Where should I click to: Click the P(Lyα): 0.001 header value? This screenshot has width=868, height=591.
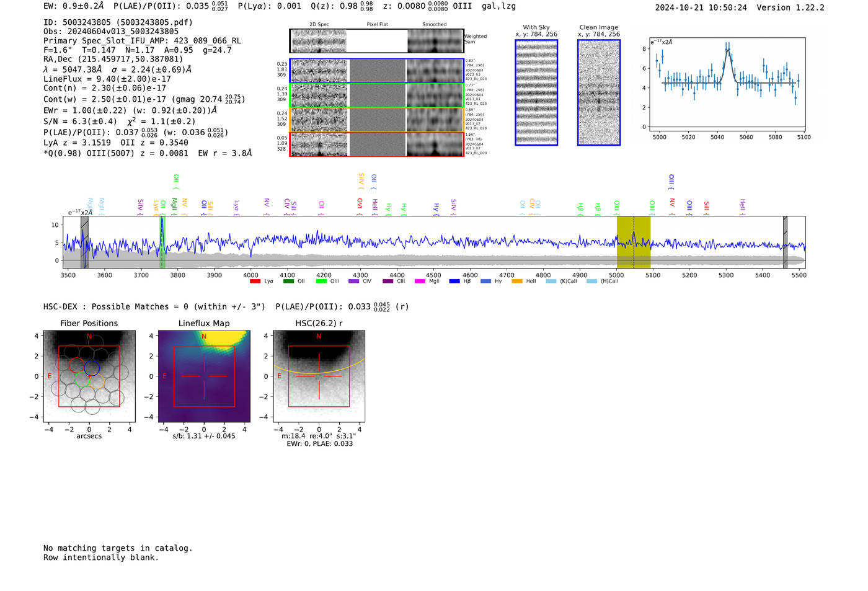(270, 6)
